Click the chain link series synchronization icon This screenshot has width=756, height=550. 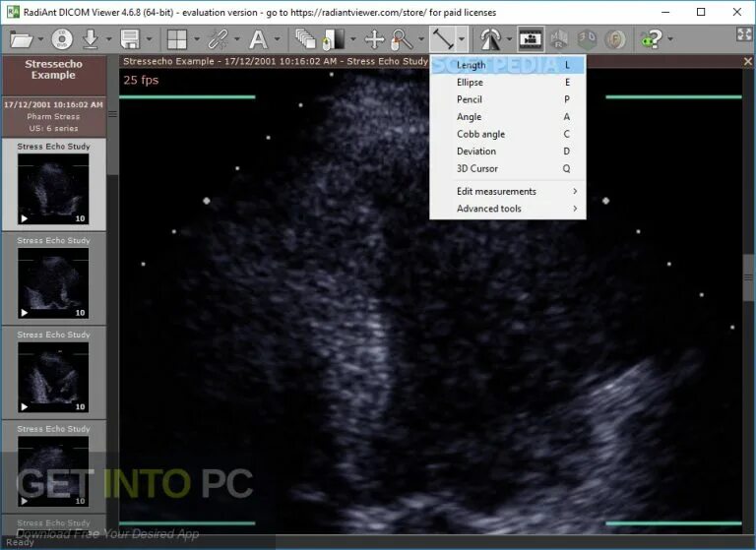pyautogui.click(x=218, y=39)
